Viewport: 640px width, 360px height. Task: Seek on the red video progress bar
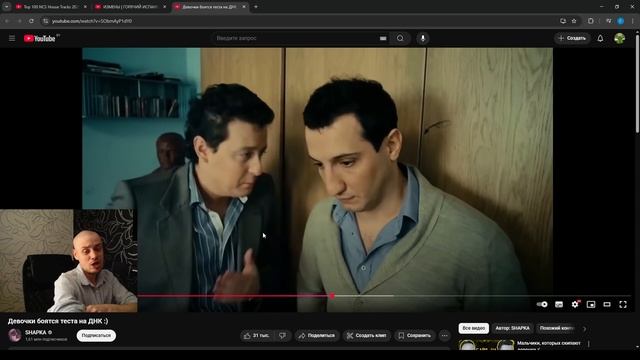tap(235, 296)
